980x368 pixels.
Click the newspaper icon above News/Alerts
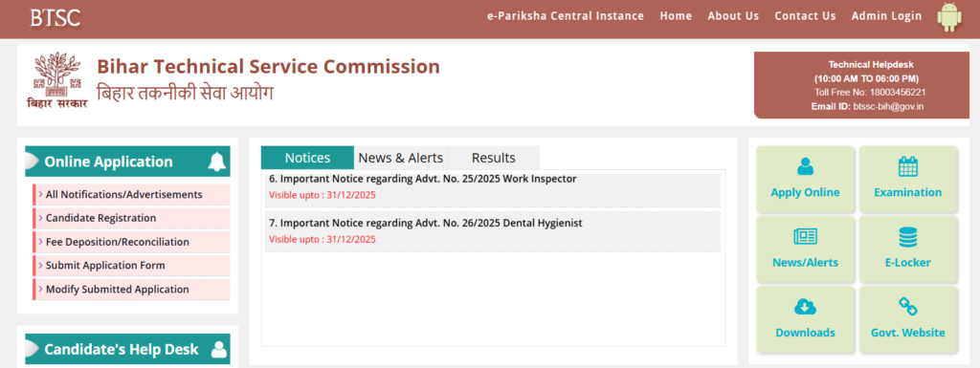(805, 236)
